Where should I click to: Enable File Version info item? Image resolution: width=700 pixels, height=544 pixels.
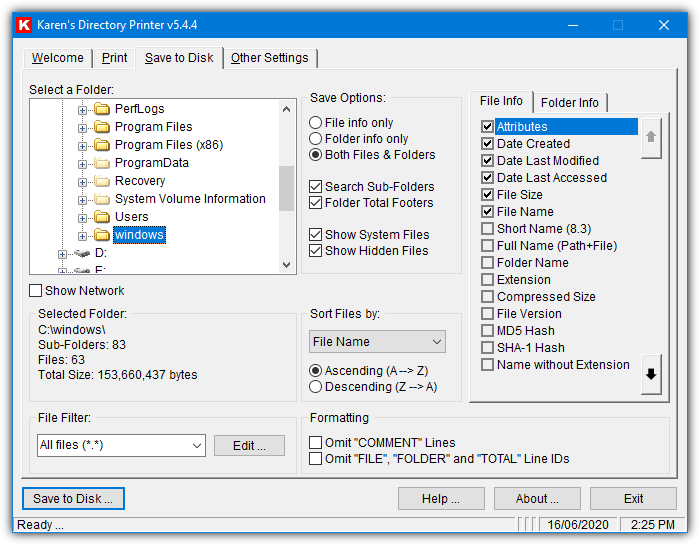tap(487, 313)
